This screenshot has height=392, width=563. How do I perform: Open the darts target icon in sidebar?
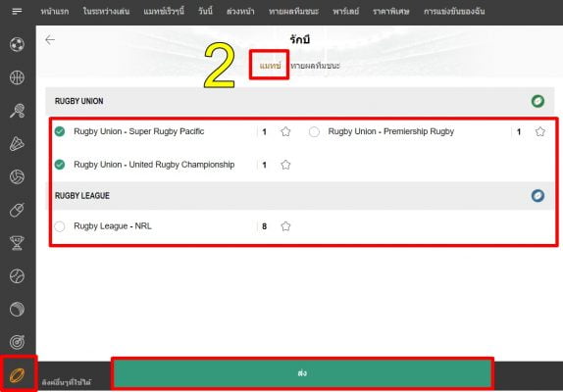pos(17,342)
